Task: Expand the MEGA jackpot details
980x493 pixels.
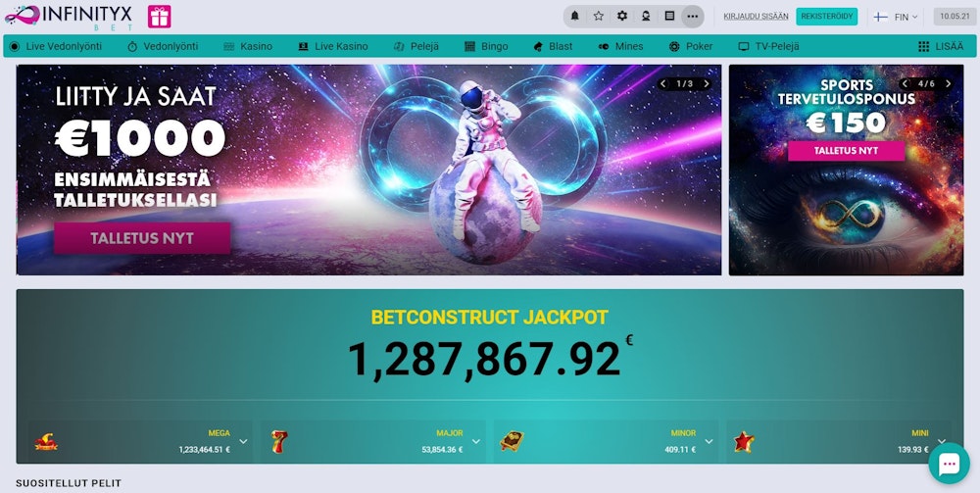Action: tap(243, 442)
